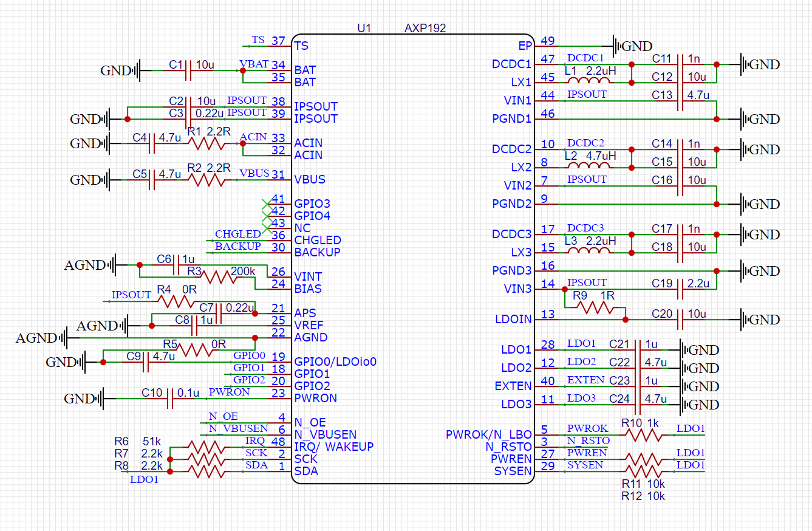Pick the R4 0R resistor symbol
This screenshot has width=812, height=531.
click(x=176, y=301)
